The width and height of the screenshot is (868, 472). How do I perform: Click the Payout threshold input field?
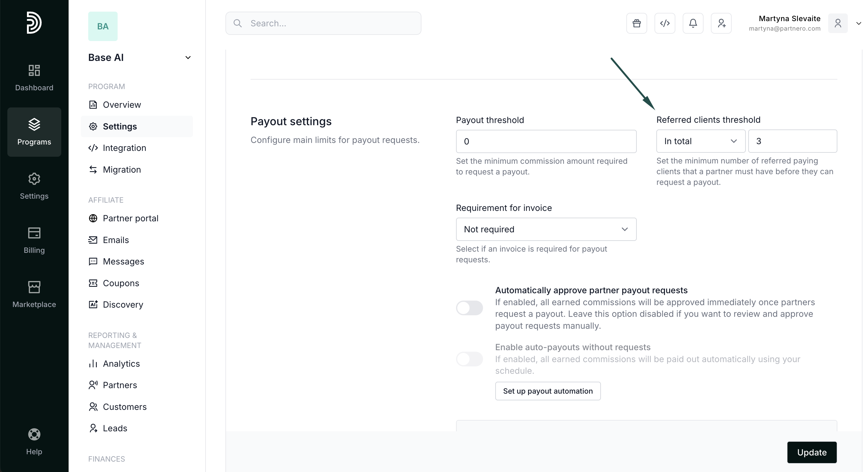546,141
